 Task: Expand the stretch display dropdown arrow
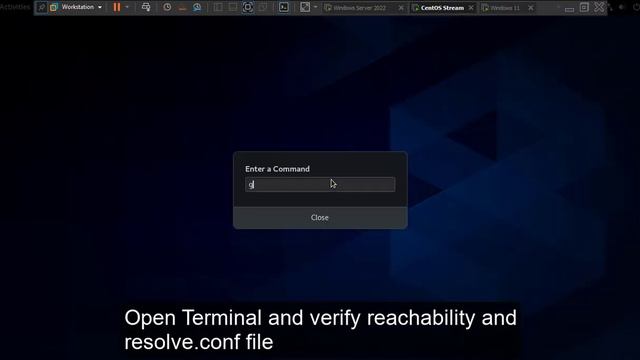tap(316, 7)
